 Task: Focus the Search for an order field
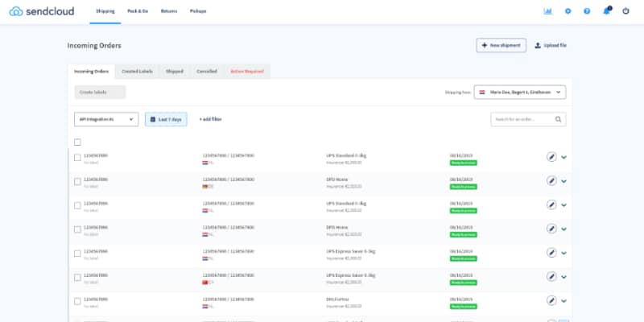[x=528, y=119]
